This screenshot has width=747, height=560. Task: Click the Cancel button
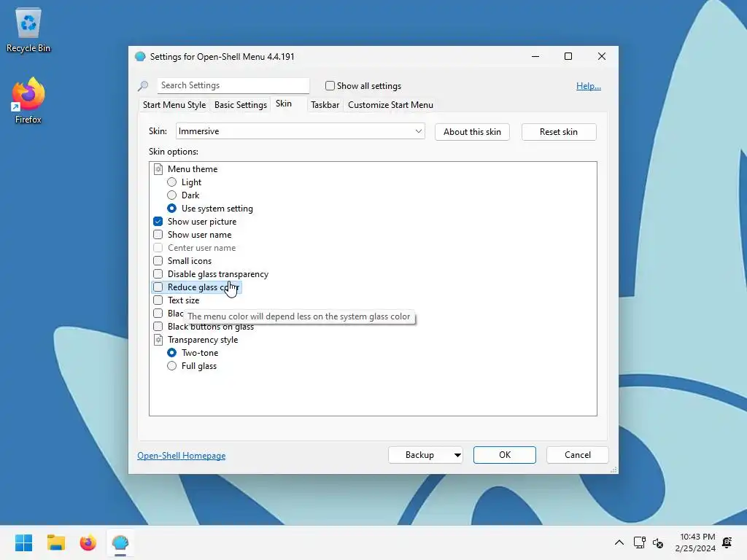[x=578, y=455]
